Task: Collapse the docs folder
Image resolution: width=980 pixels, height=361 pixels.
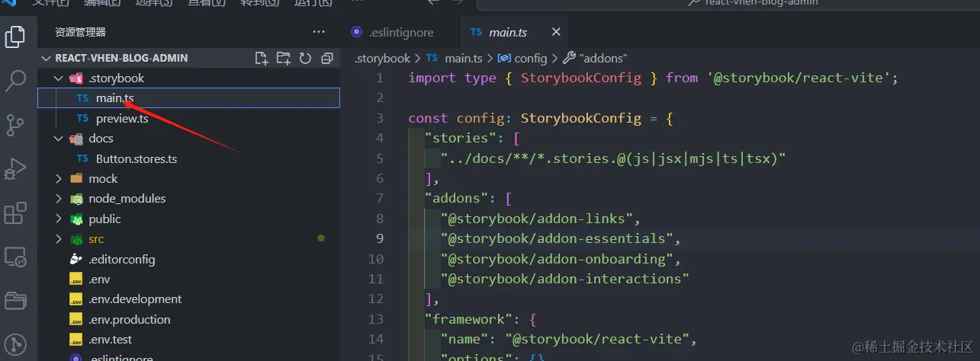Action: tap(59, 138)
